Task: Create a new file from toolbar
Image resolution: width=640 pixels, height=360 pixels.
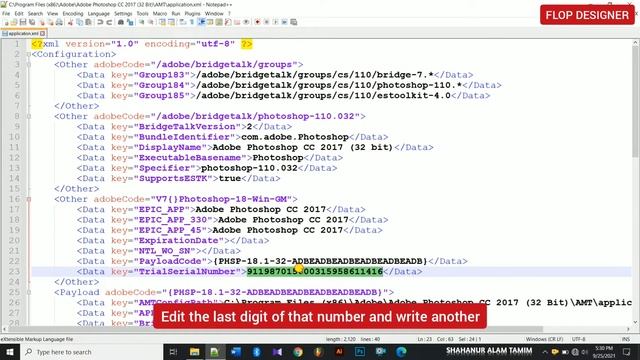Action: 7,22
